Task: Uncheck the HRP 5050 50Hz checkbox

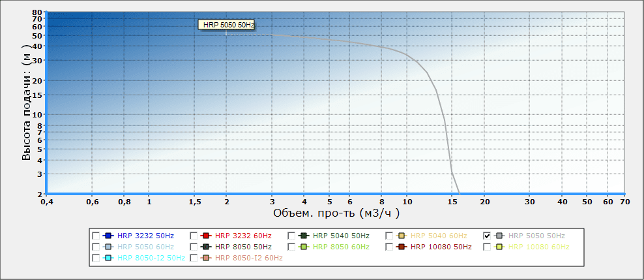Action: [487, 236]
